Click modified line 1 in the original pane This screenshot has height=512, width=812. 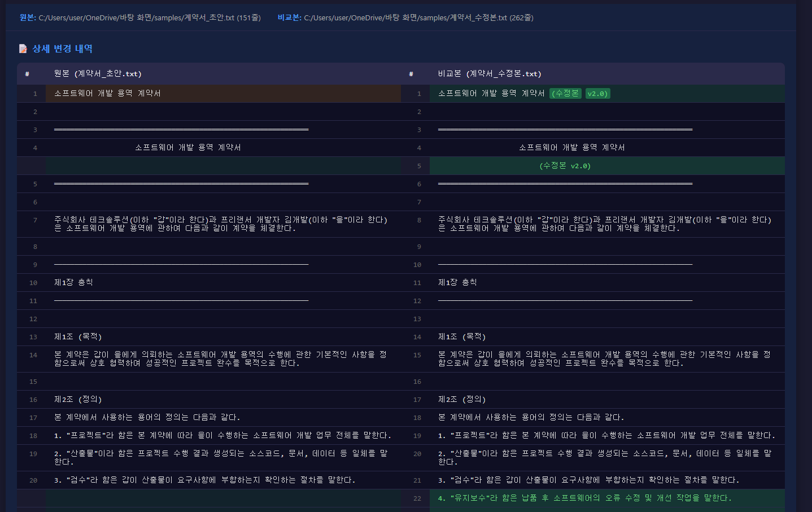pos(107,94)
